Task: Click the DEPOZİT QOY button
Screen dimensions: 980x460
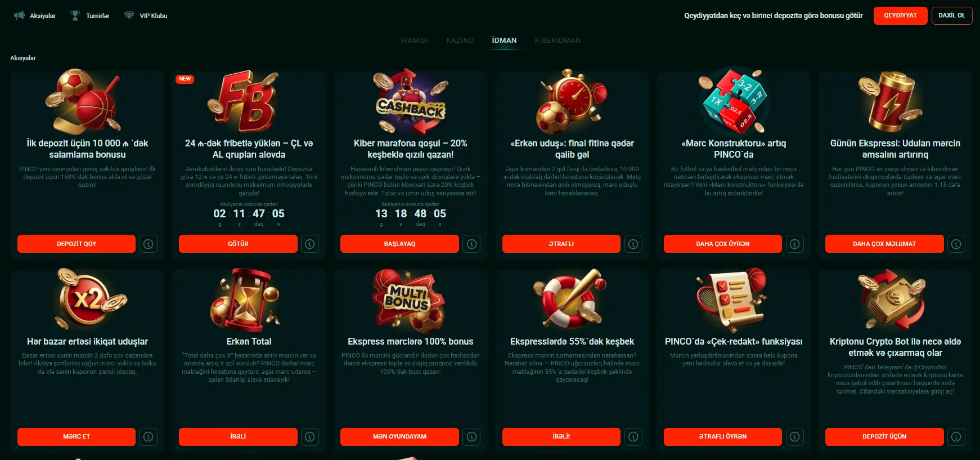Action: pos(77,244)
